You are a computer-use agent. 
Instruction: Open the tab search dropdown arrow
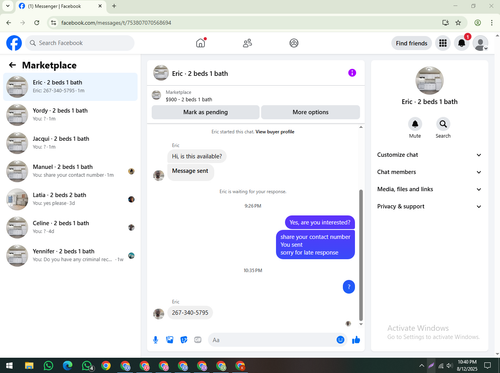[x=8, y=6]
